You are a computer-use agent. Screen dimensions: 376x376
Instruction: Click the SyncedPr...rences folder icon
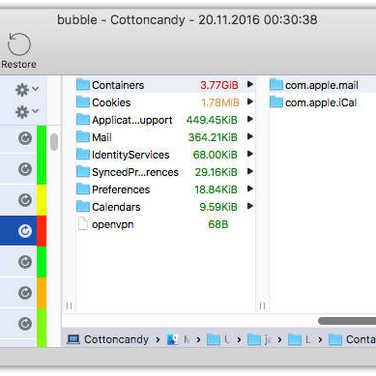click(83, 172)
